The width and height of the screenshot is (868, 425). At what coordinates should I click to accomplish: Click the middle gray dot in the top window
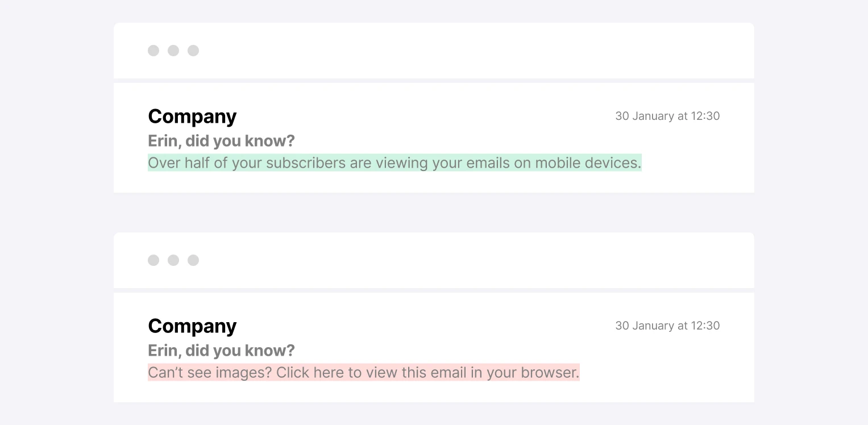pos(173,51)
